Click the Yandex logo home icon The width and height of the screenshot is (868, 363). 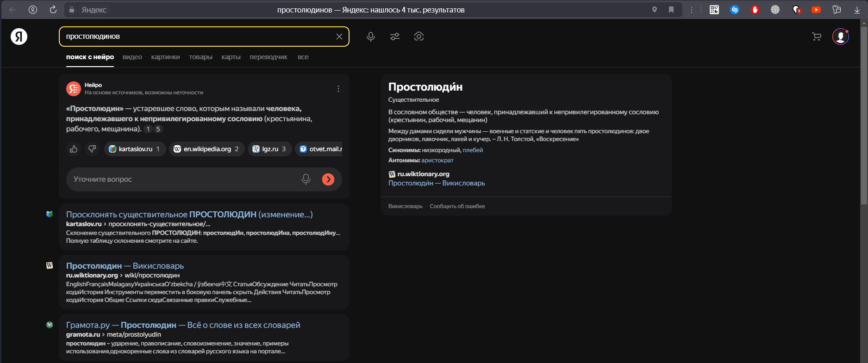[x=19, y=37]
